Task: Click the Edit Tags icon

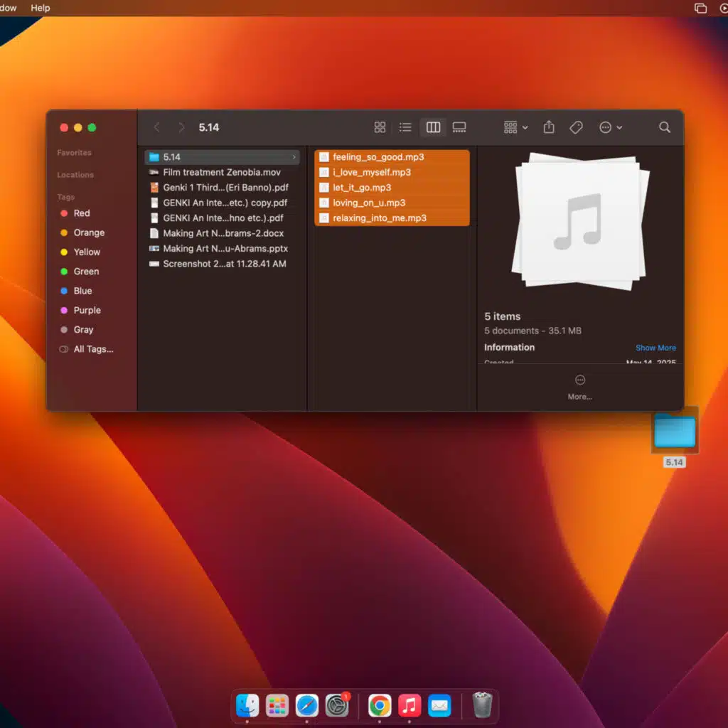Action: click(576, 127)
